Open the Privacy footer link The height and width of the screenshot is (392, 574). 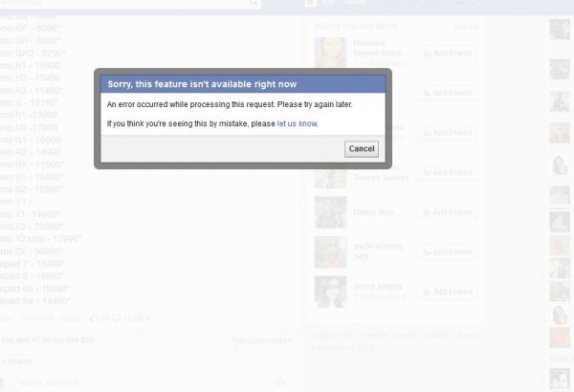click(374, 336)
